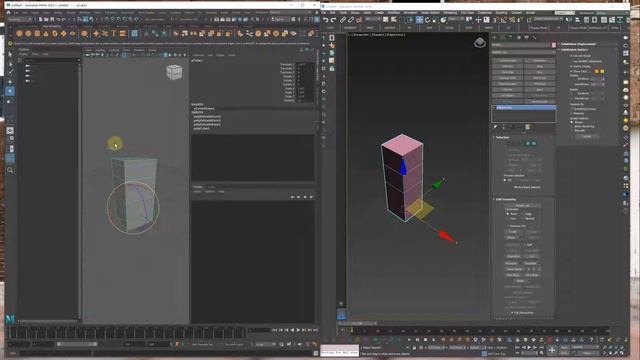
Task: Create a polygon sphere from Maya's shelf
Action: (19, 34)
